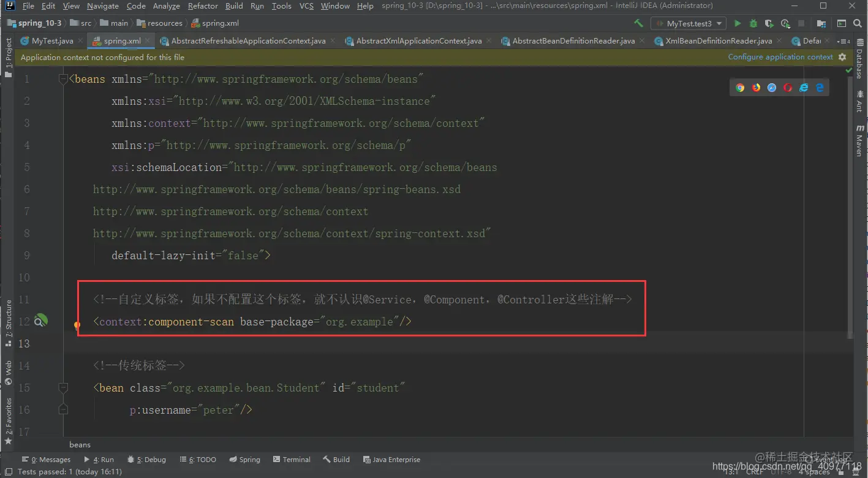The height and width of the screenshot is (478, 868).
Task: Click the orange intention bulb on line 12
Action: tap(77, 326)
